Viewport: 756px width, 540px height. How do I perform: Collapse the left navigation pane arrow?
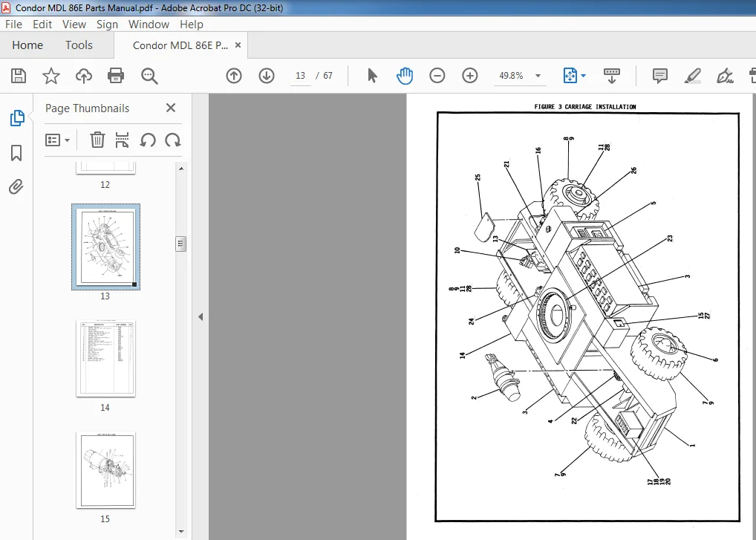(201, 316)
